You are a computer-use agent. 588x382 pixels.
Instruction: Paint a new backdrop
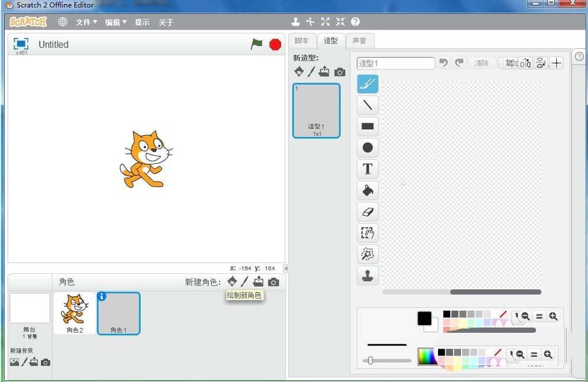point(24,362)
